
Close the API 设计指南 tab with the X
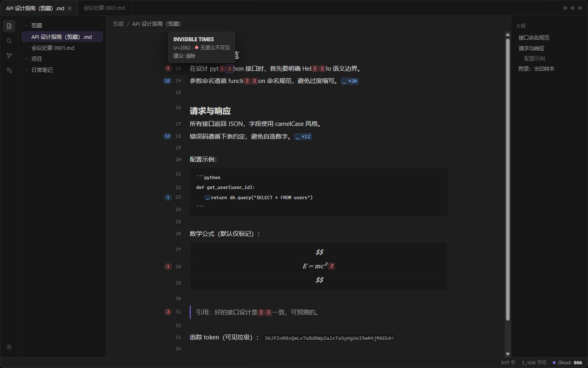click(x=70, y=8)
